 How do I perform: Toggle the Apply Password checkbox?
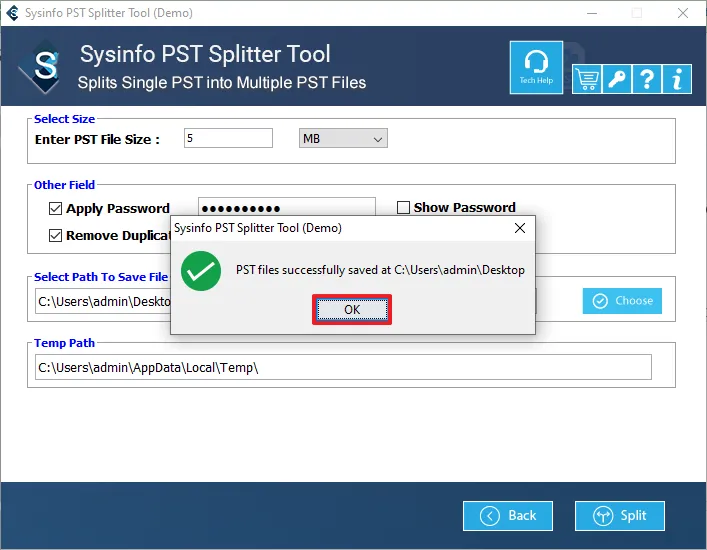pyautogui.click(x=55, y=208)
